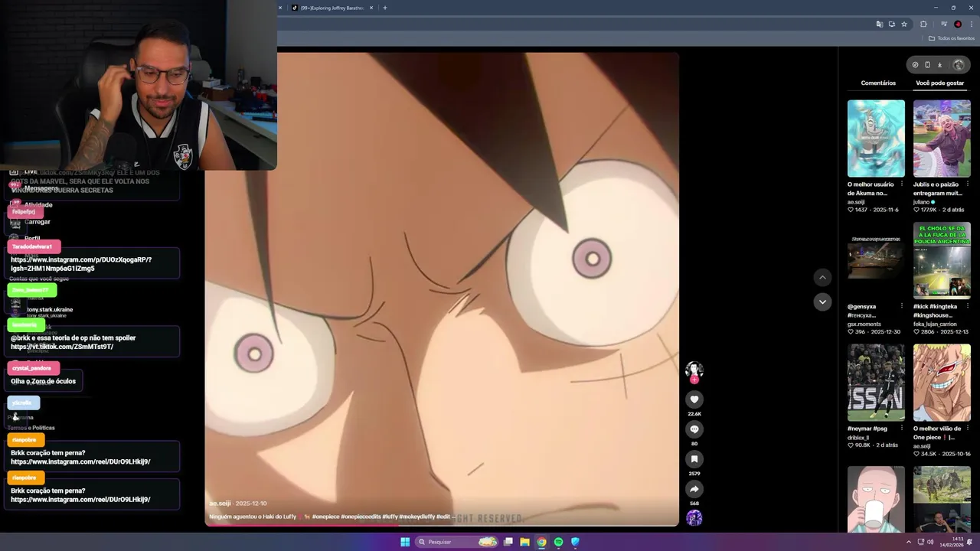Open Task View in the taskbar
Viewport: 980px width, 551px height.
click(508, 542)
